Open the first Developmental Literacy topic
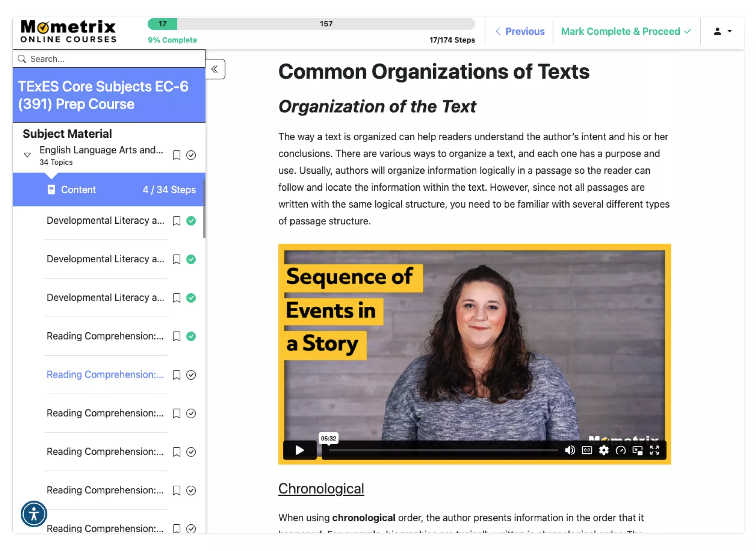Viewport: 756px width, 551px height. pos(106,220)
